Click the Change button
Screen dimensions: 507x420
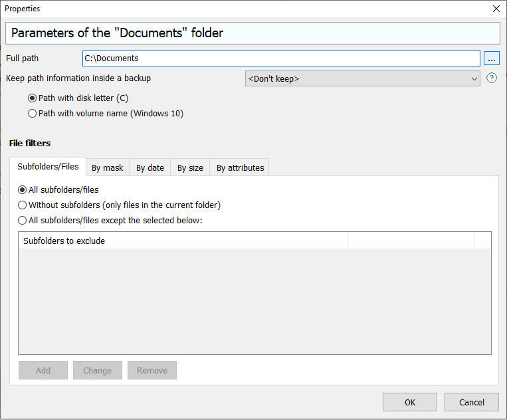click(97, 370)
